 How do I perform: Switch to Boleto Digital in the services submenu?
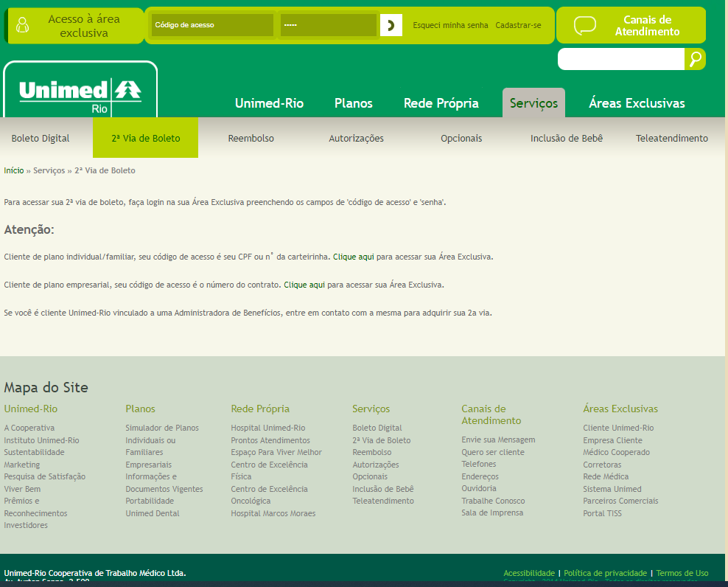(41, 138)
